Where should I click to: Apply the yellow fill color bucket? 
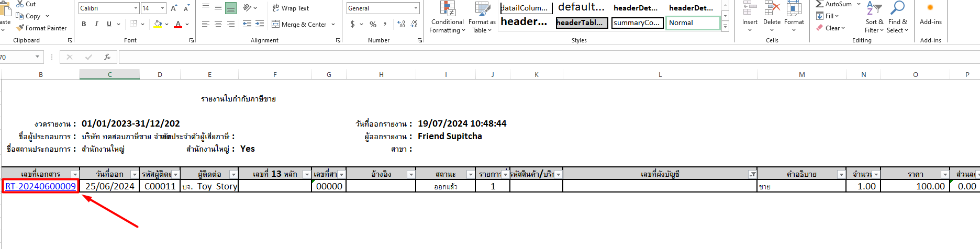(158, 24)
